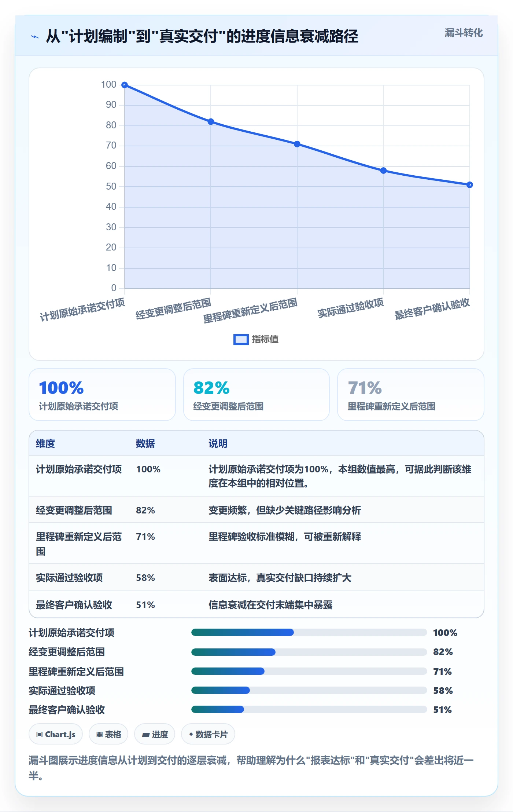This screenshot has width=513, height=812.
Task: Click table text 里程碑验收标准模糊，可被重新解释
Action: coord(285,537)
